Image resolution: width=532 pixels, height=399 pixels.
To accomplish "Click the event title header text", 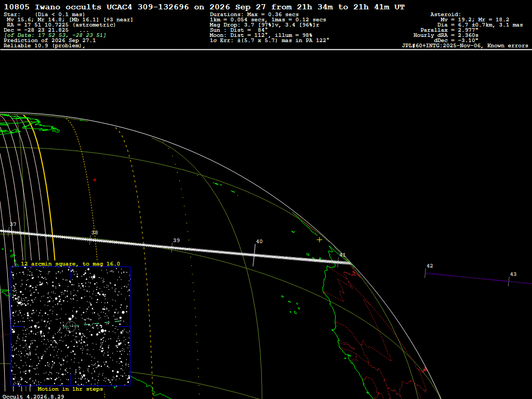I will (204, 7).
